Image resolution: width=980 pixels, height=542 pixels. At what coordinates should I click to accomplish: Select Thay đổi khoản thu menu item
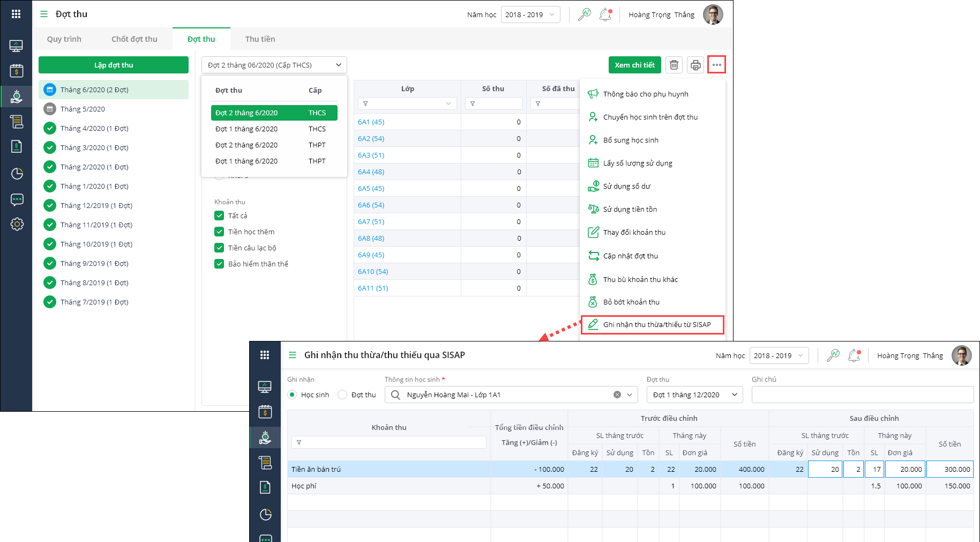tap(634, 232)
